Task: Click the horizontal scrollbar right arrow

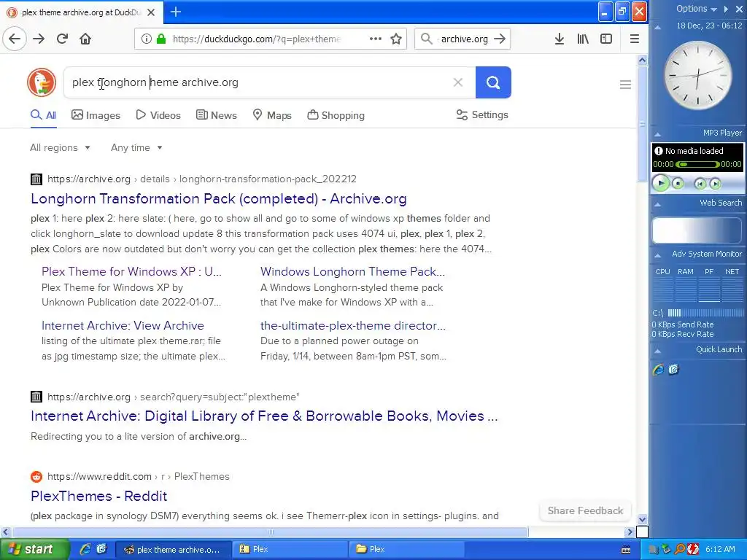Action: (630, 532)
